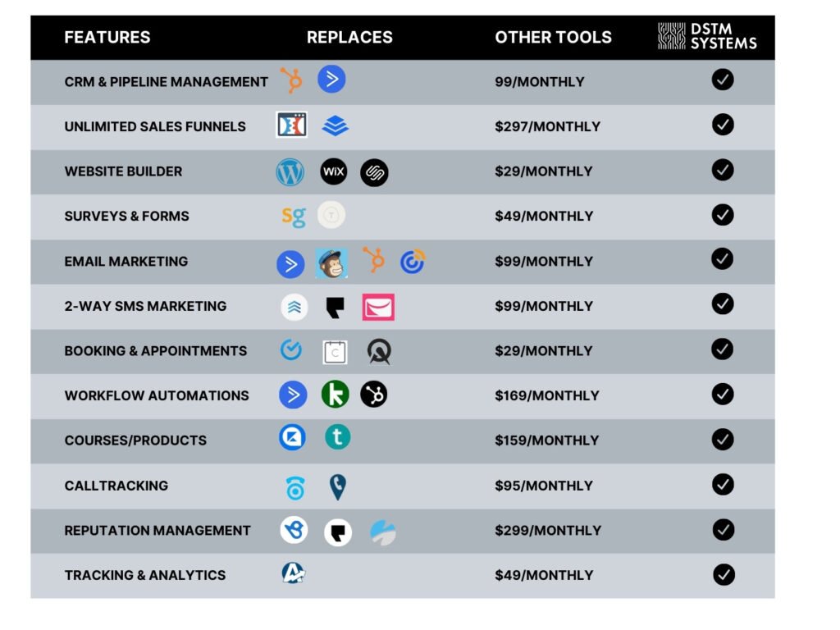Click the checkmark for CRM & Pipeline Management
The image size is (840, 630).
pyautogui.click(x=723, y=80)
